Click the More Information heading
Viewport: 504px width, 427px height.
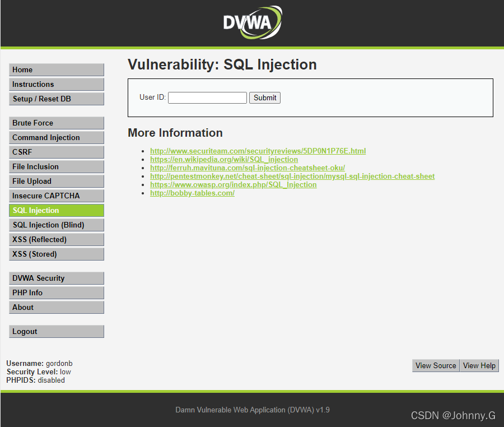click(175, 133)
